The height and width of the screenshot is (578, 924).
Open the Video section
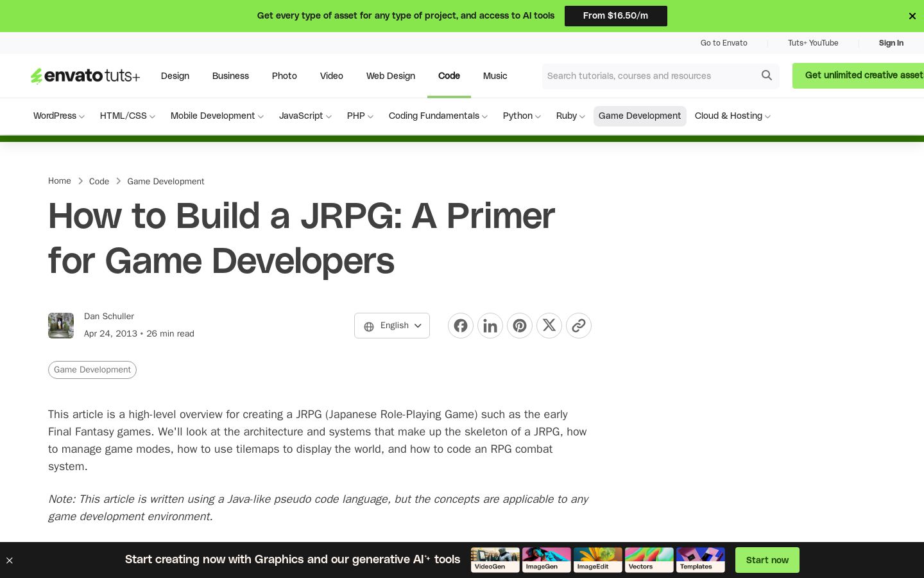(332, 76)
